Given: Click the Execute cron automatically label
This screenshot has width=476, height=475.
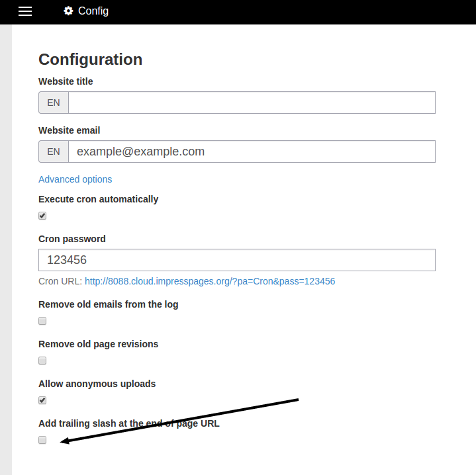Looking at the screenshot, I should (99, 199).
